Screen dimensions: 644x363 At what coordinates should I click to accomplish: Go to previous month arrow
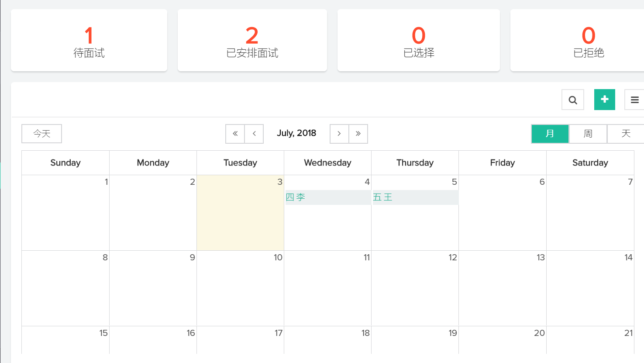tap(254, 134)
